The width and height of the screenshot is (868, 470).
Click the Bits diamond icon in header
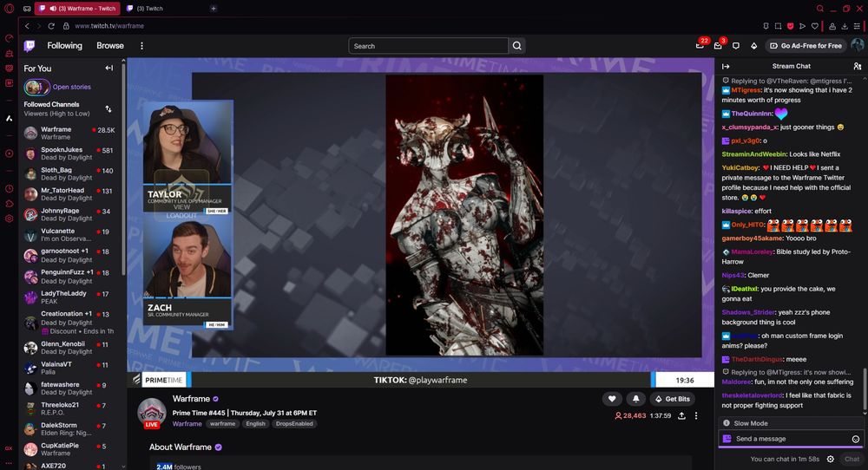(x=753, y=46)
